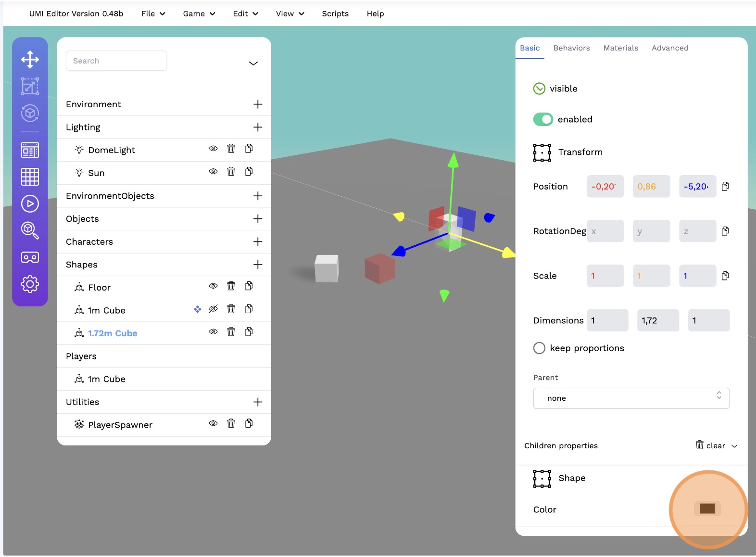756x557 pixels.
Task: Toggle the enabled switch off
Action: click(543, 119)
